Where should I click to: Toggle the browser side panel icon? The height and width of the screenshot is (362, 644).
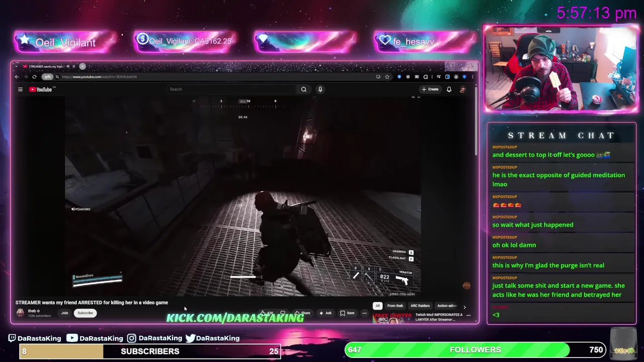[x=447, y=76]
